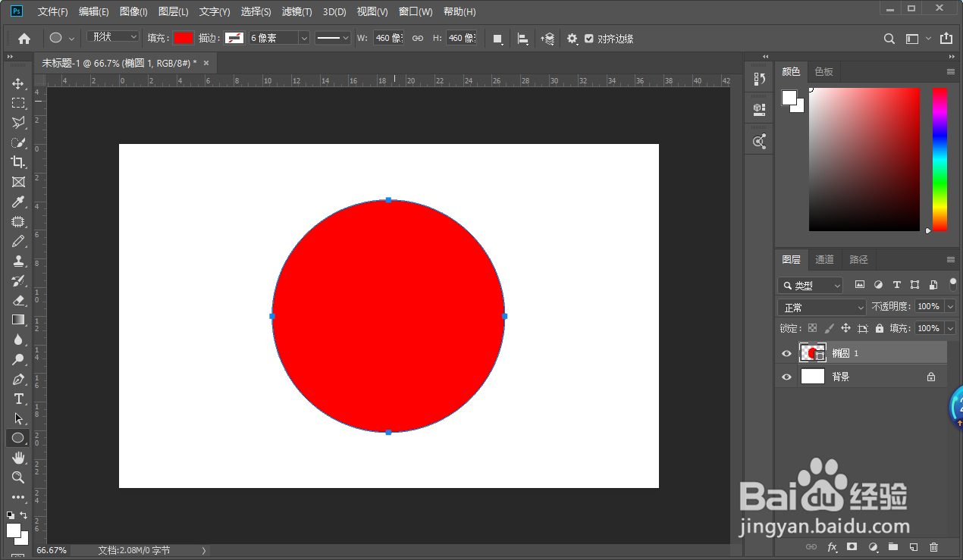The width and height of the screenshot is (963, 560).
Task: Open path arrangement options
Action: (x=547, y=39)
